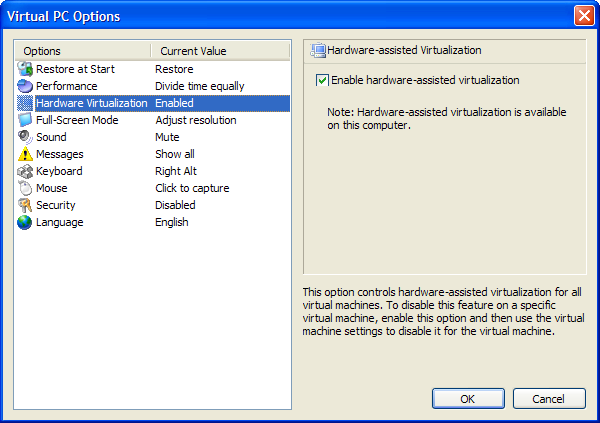The image size is (600, 423).
Task: Click the Messages warning triangle icon
Action: click(25, 154)
